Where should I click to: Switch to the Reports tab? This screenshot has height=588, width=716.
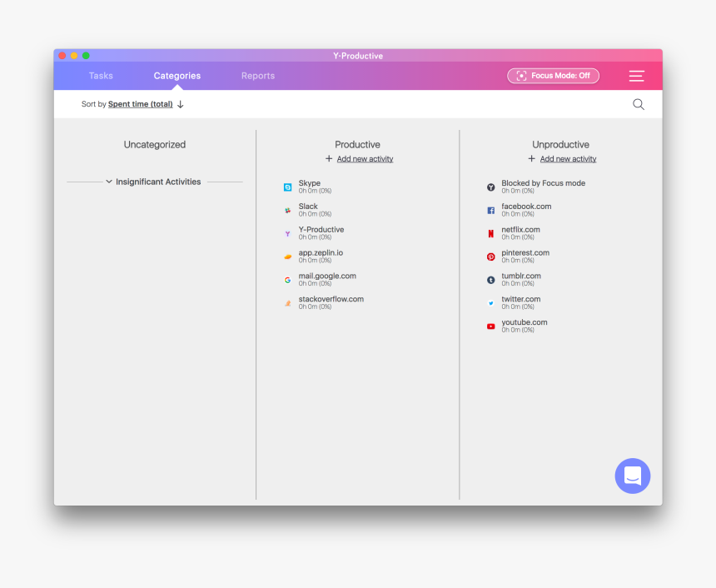click(x=257, y=75)
